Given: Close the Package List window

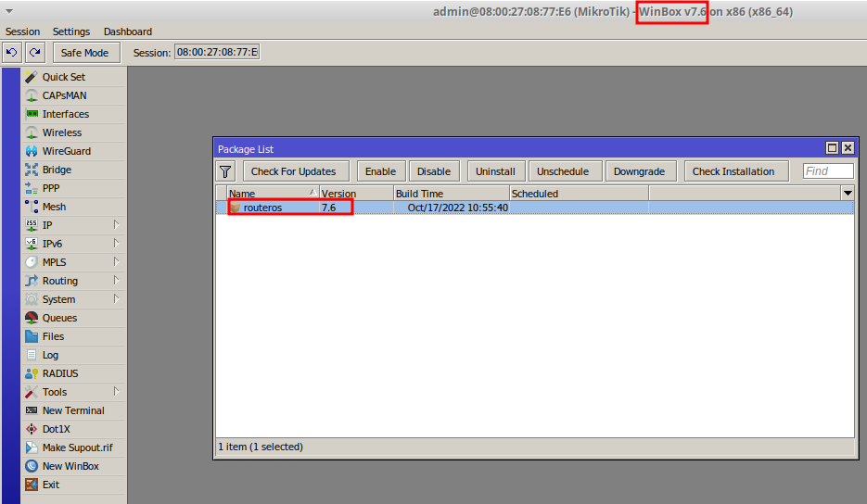Looking at the screenshot, I should pos(848,148).
